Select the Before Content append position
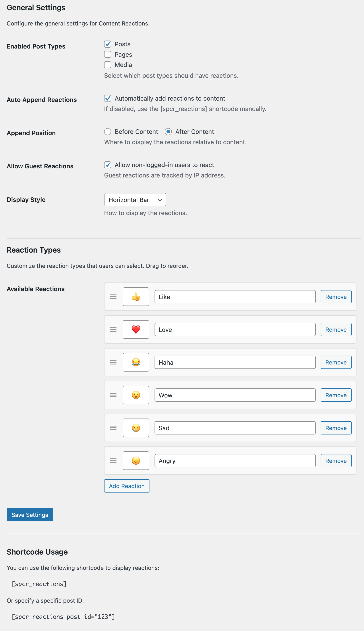 coord(108,132)
